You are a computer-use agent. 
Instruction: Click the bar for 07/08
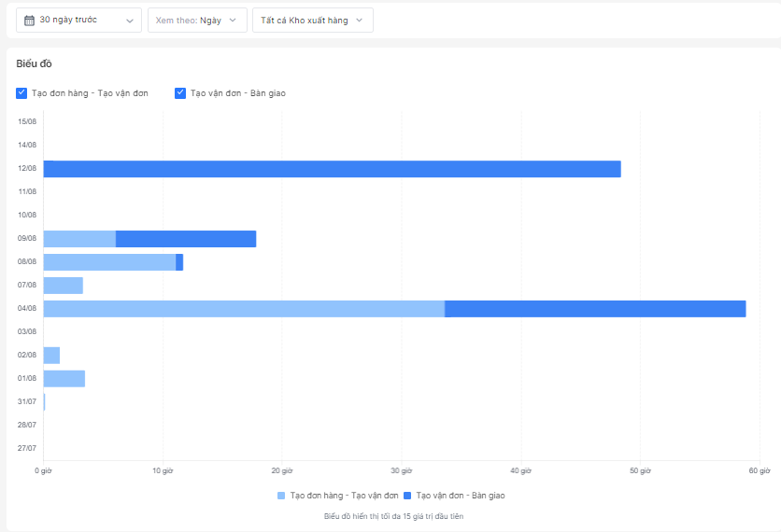63,286
